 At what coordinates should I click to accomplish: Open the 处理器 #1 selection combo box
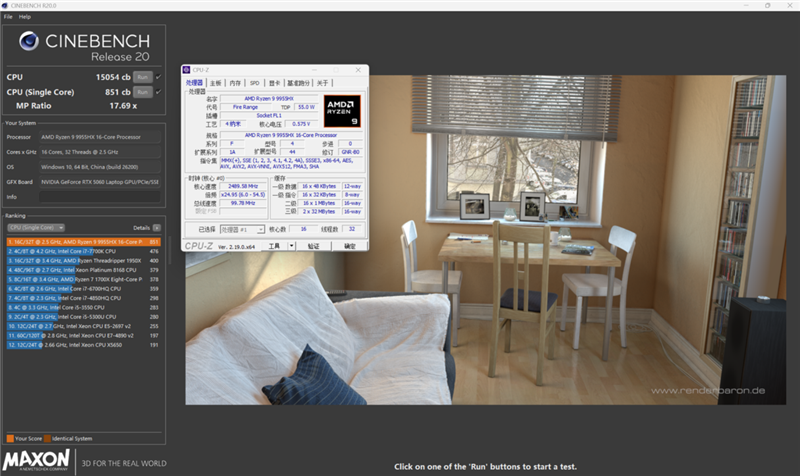[242, 230]
